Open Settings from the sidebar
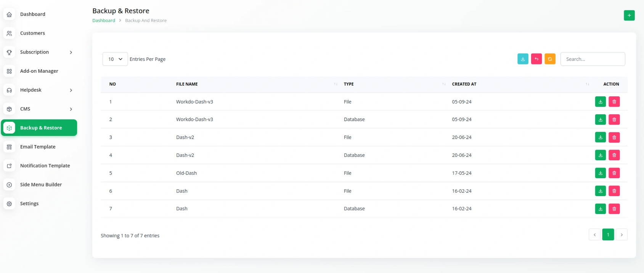The image size is (644, 273). [29, 204]
